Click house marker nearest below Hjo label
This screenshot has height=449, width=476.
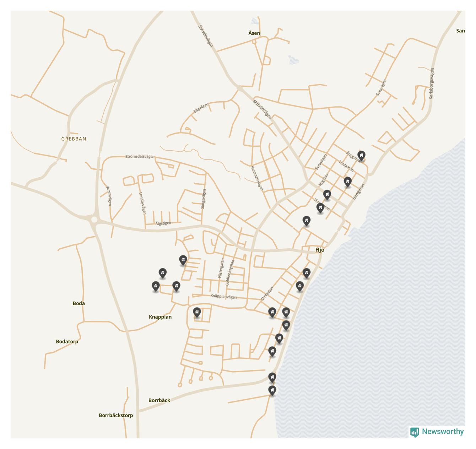click(x=307, y=272)
